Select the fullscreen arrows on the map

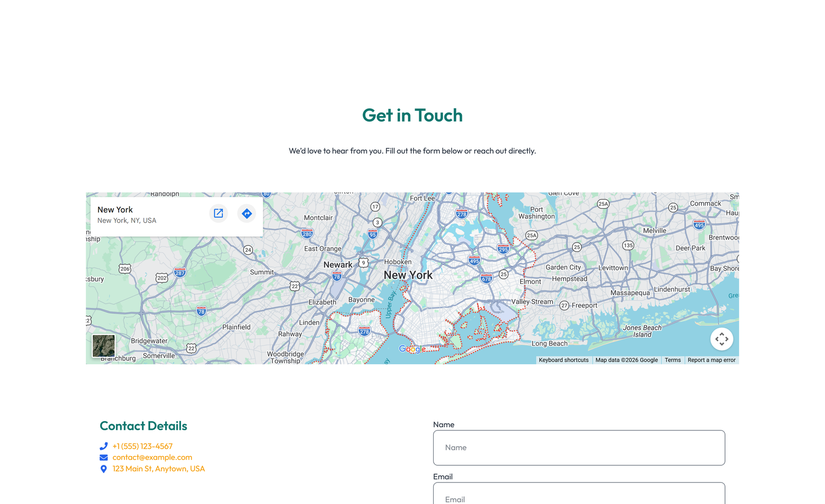point(722,339)
